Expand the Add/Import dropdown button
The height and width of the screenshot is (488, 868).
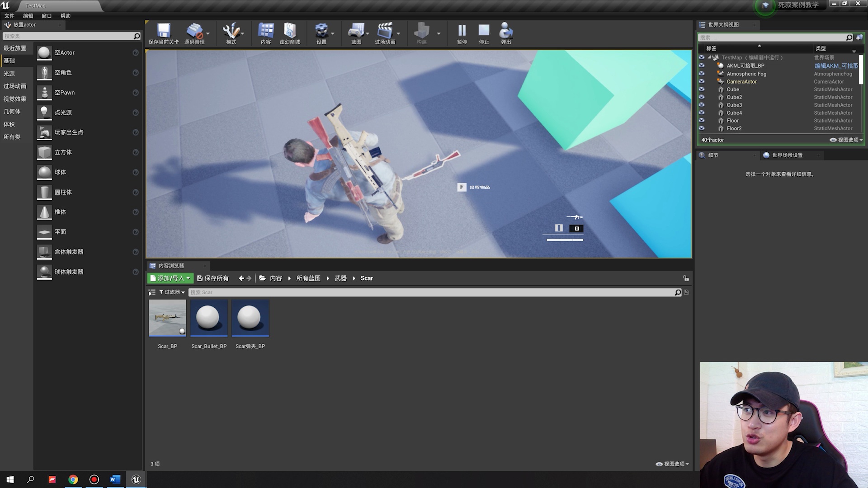point(170,278)
